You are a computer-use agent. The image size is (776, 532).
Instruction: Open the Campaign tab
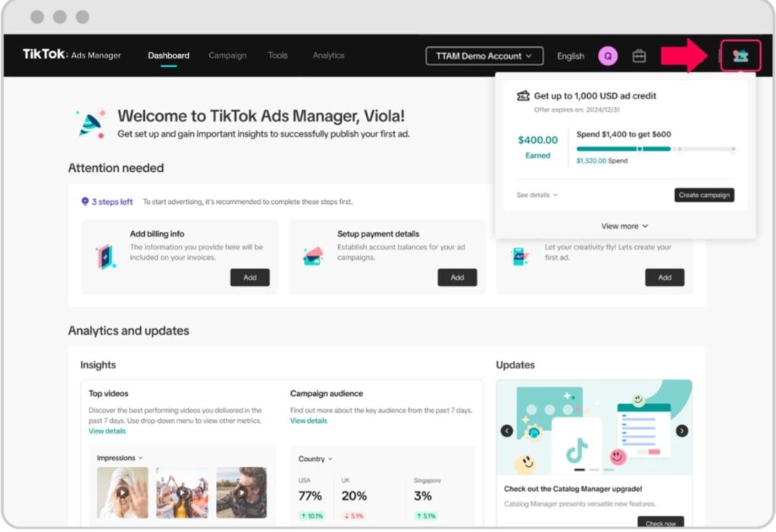coord(227,55)
